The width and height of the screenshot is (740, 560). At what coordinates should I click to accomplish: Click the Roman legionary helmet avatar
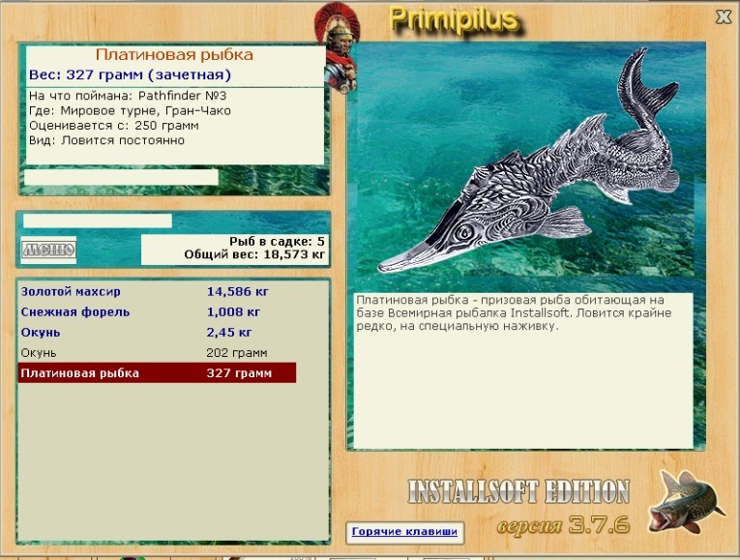coord(339,47)
